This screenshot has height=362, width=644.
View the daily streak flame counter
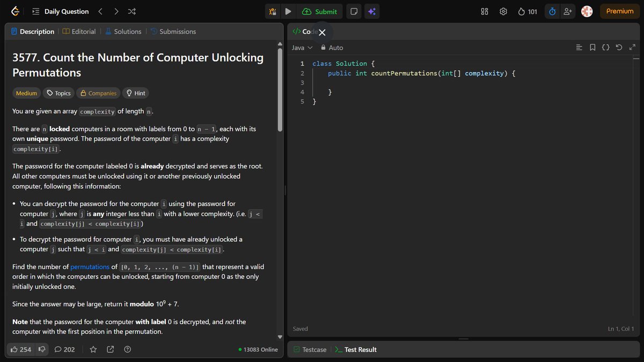point(527,11)
